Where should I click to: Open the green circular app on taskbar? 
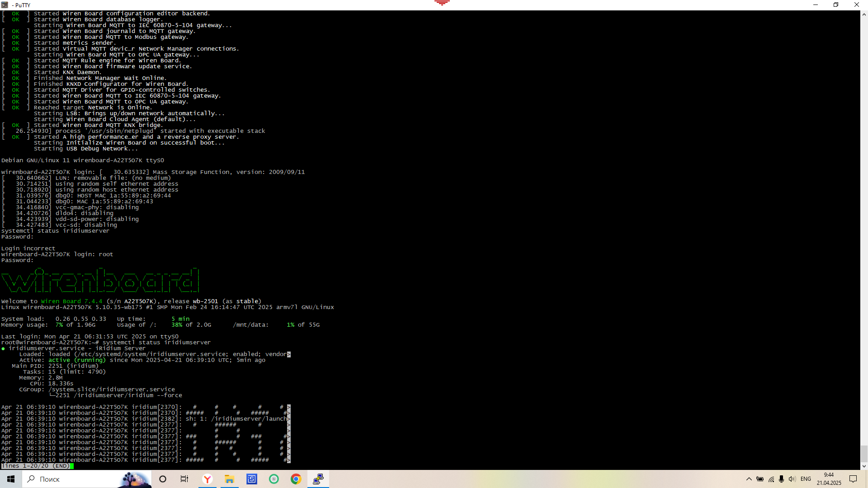274,479
